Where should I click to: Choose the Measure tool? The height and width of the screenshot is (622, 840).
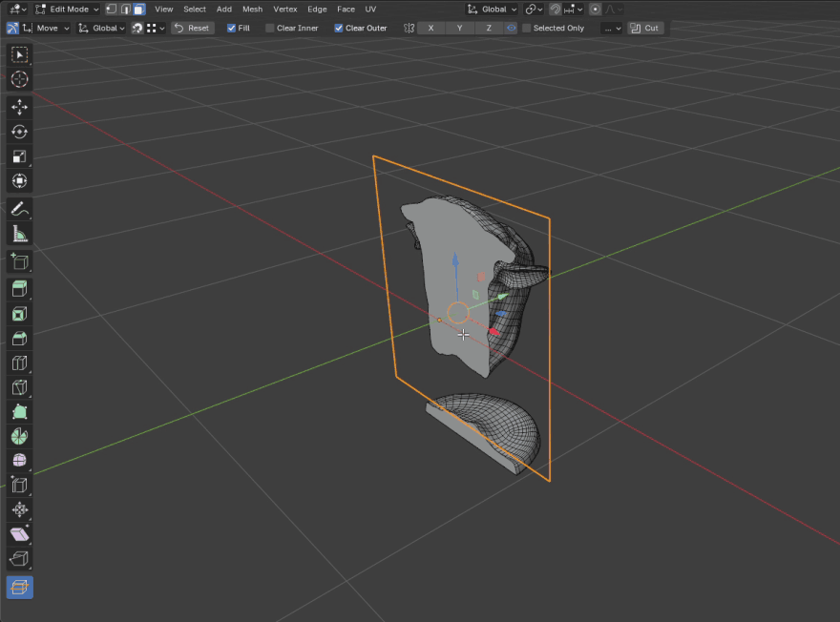pyautogui.click(x=19, y=234)
